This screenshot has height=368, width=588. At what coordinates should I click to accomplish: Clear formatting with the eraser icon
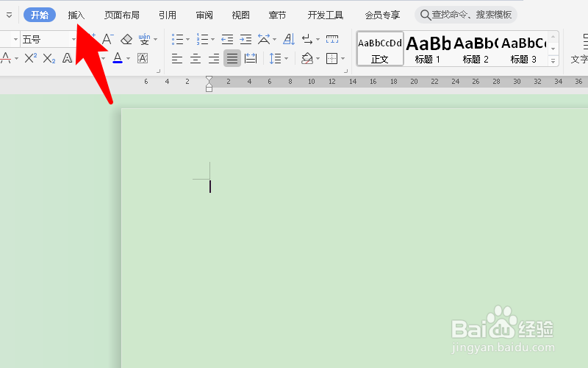126,39
